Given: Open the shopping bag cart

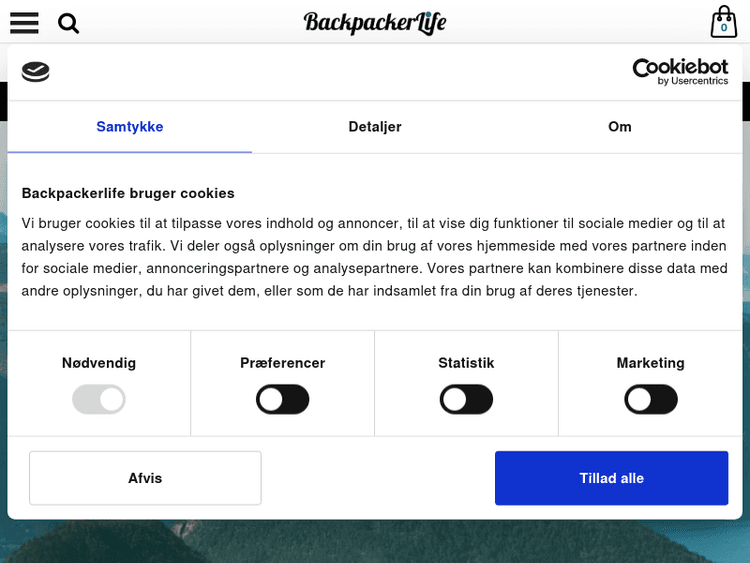Looking at the screenshot, I should pyautogui.click(x=723, y=22).
